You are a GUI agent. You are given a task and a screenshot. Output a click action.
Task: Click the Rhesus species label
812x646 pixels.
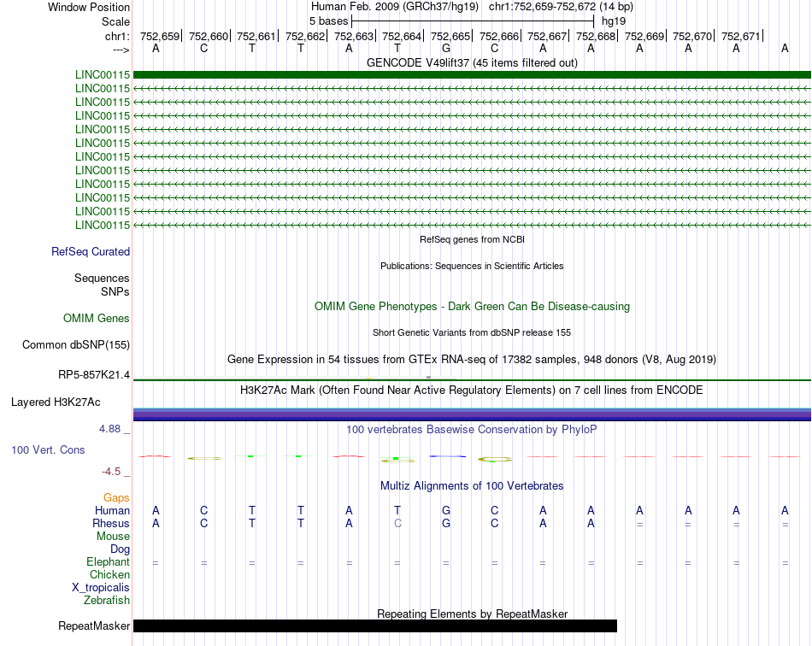pyautogui.click(x=111, y=523)
